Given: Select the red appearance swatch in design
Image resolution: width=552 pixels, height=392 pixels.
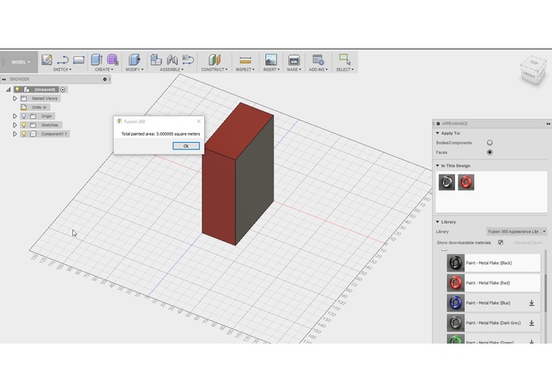Looking at the screenshot, I should point(465,182).
